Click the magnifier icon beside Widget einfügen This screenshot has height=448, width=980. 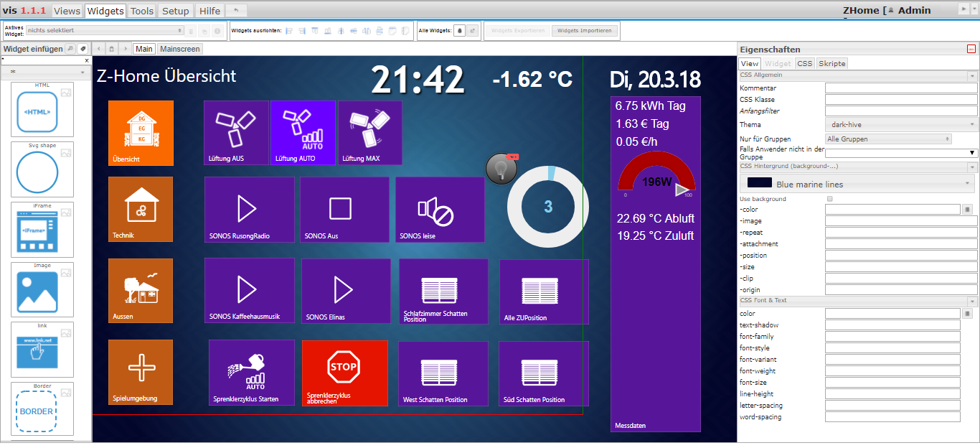70,49
